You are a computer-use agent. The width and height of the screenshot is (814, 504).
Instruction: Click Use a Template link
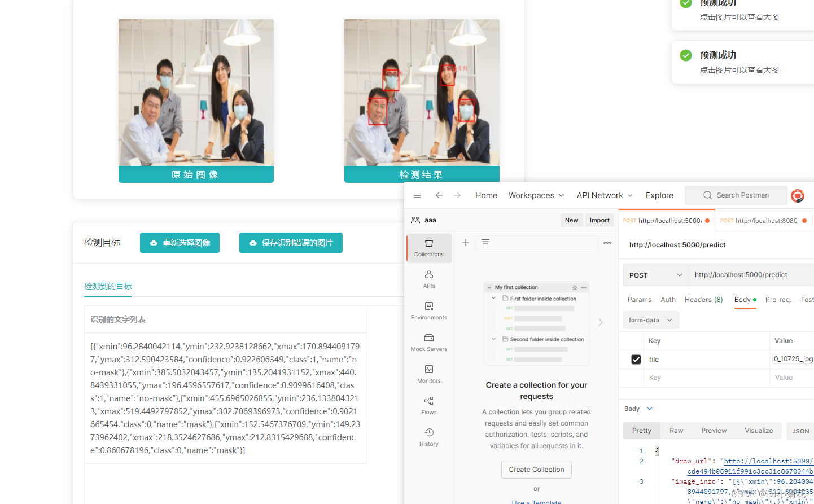pos(536,502)
